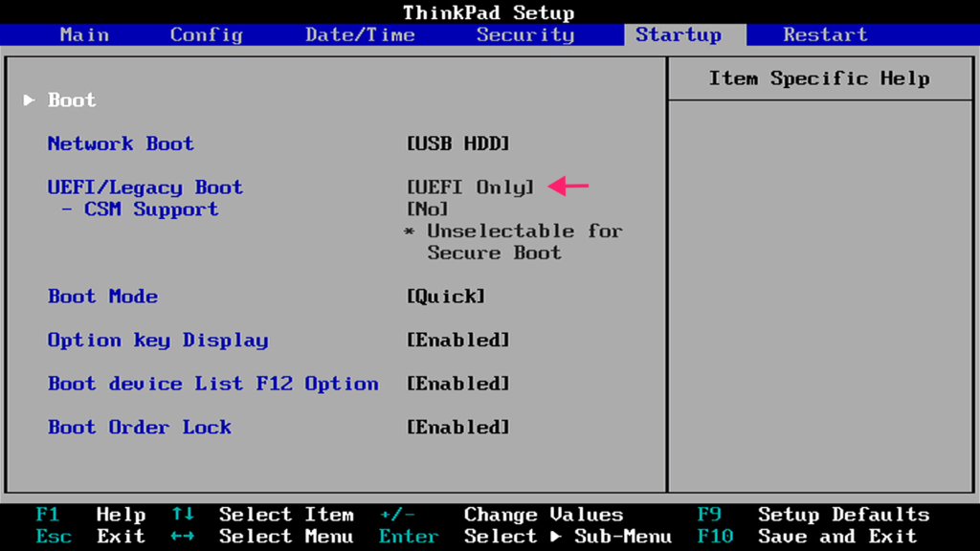
Task: Expand the Boot sub-menu arrow
Action: pyautogui.click(x=29, y=99)
